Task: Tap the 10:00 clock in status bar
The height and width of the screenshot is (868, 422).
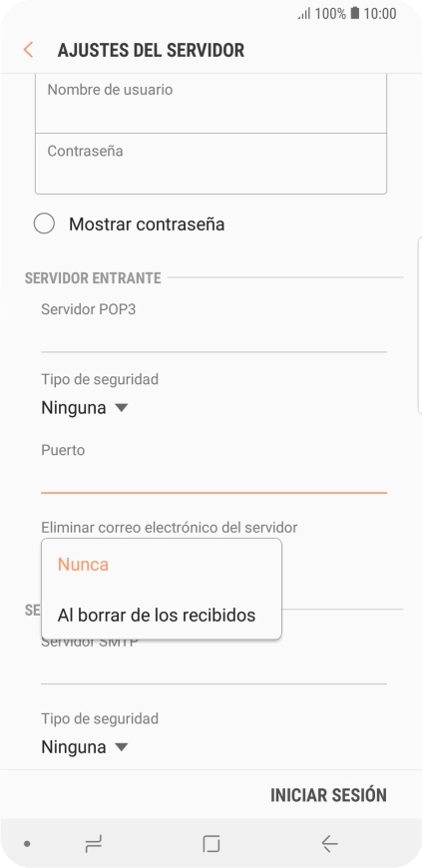Action: click(380, 13)
